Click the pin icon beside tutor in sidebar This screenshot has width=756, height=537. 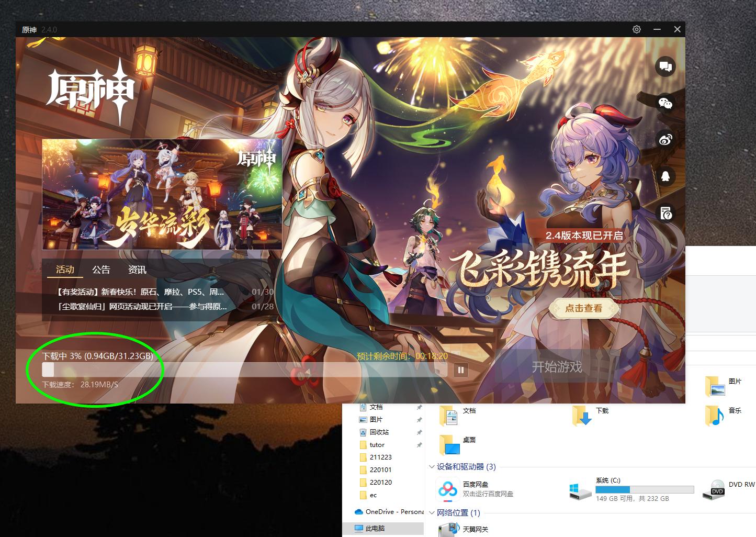[x=419, y=445]
